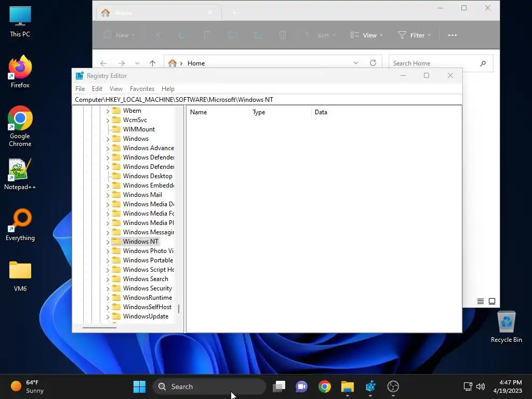Click the New button in File Explorer

coord(119,35)
